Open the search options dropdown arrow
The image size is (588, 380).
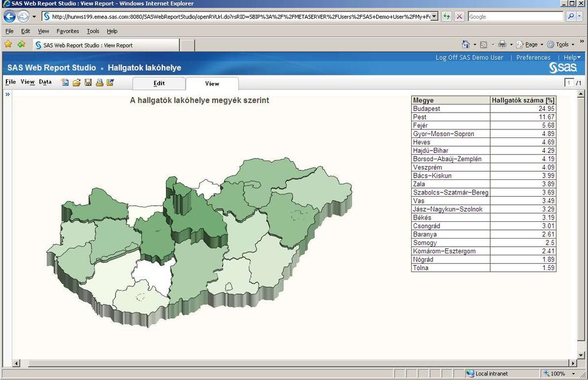[x=579, y=17]
